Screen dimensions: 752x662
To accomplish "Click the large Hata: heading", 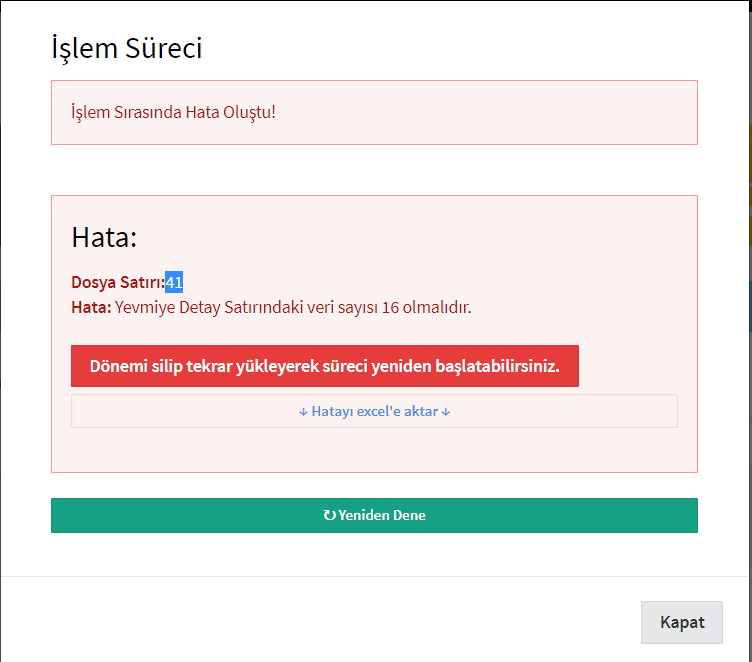I will pos(104,237).
